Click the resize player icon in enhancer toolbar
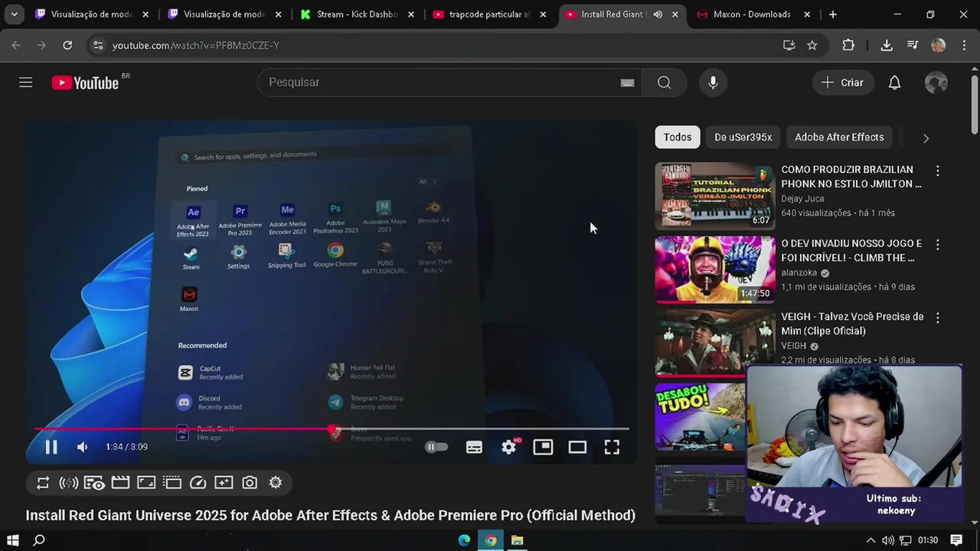 (146, 483)
